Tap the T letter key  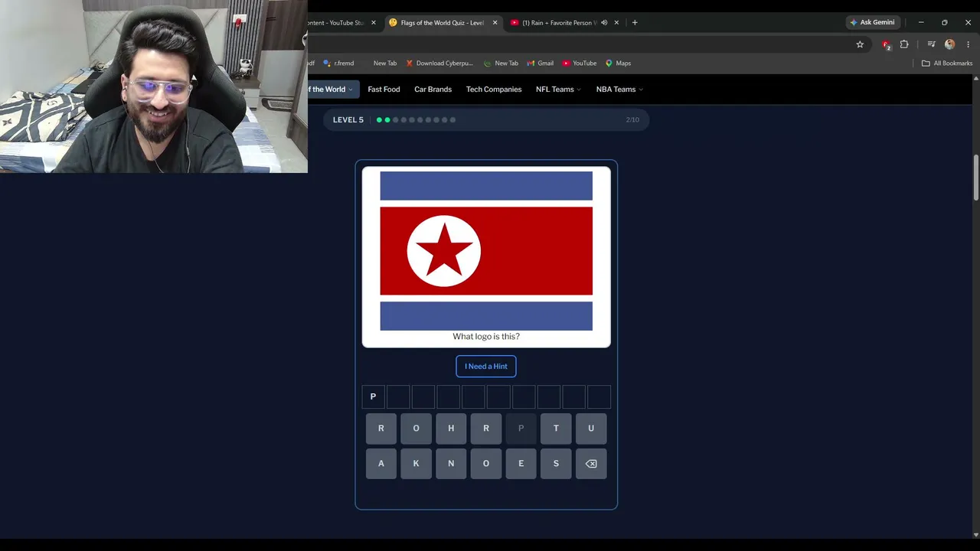pyautogui.click(x=556, y=429)
